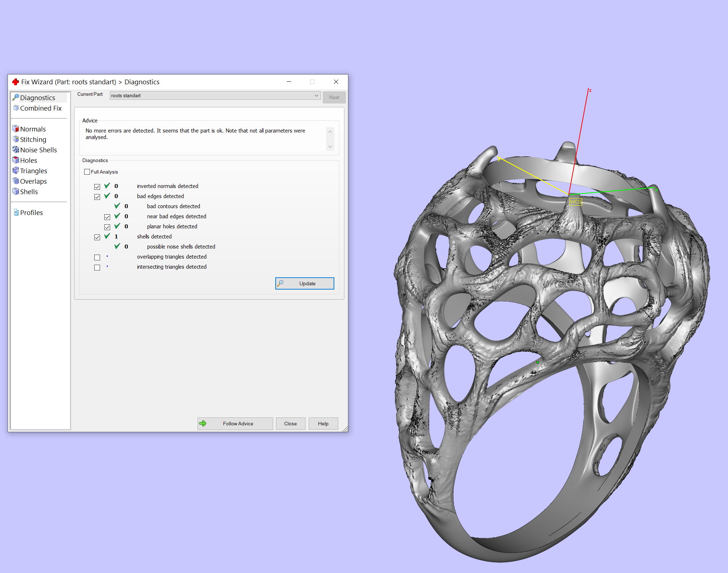
Task: Check intersecting triangles detected option
Action: click(97, 267)
